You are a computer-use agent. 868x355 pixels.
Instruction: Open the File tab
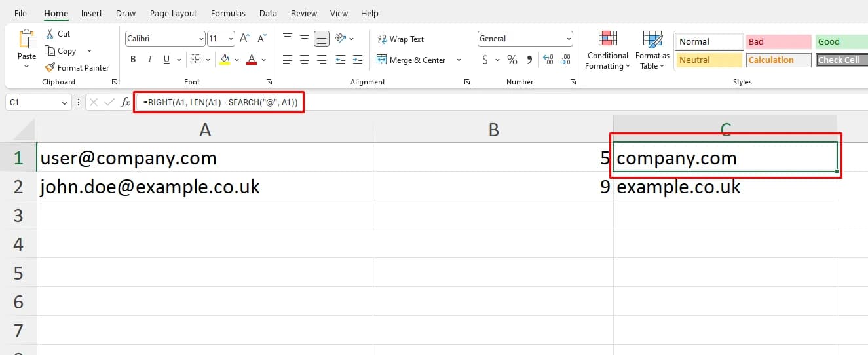click(x=20, y=13)
